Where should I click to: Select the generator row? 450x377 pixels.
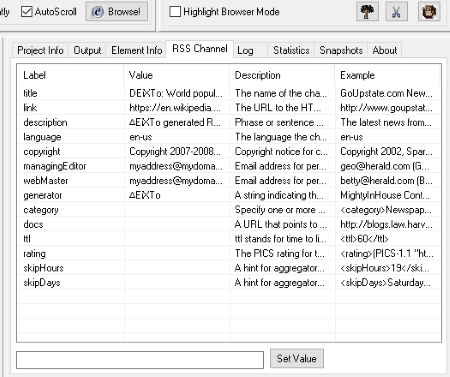pyautogui.click(x=229, y=195)
